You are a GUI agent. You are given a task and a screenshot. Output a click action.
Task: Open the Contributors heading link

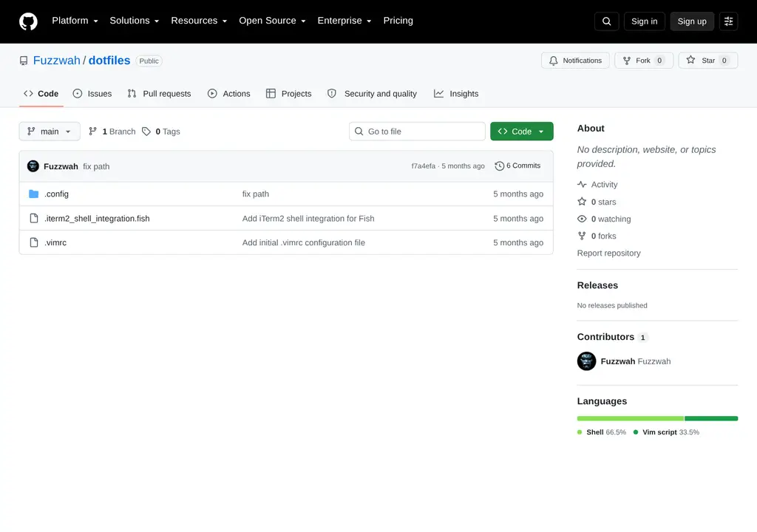tap(611, 337)
